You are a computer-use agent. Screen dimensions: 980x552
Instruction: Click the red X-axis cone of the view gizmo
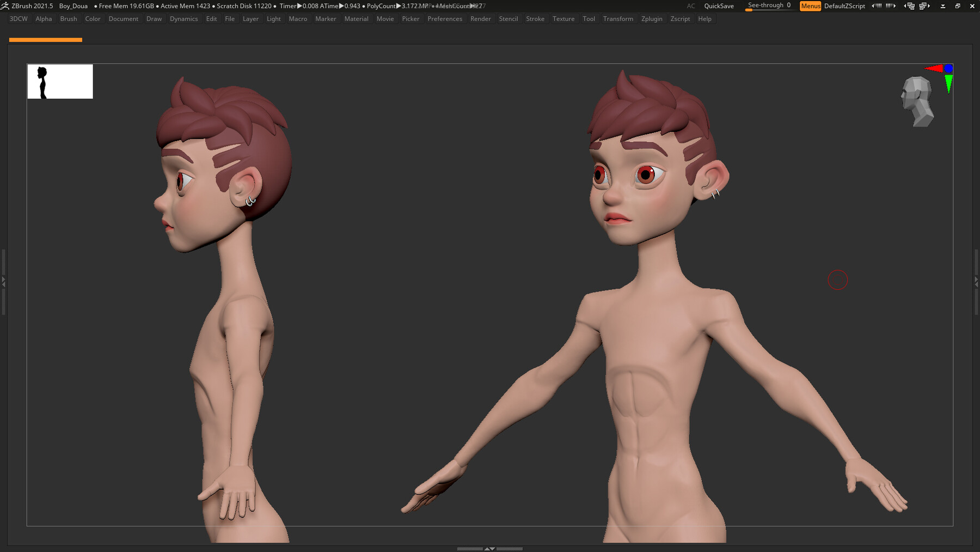click(934, 68)
